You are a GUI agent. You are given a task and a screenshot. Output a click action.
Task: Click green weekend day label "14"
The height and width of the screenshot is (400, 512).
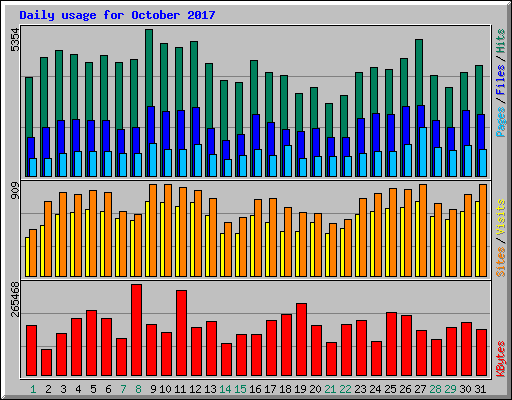tap(225, 389)
